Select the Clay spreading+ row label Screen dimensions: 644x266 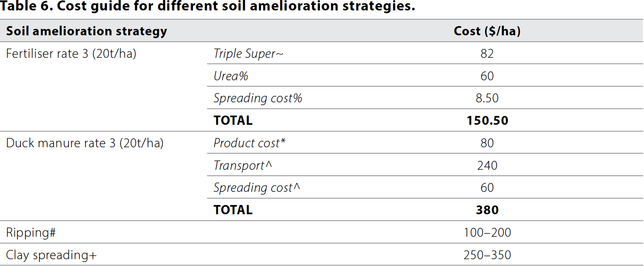(x=51, y=255)
